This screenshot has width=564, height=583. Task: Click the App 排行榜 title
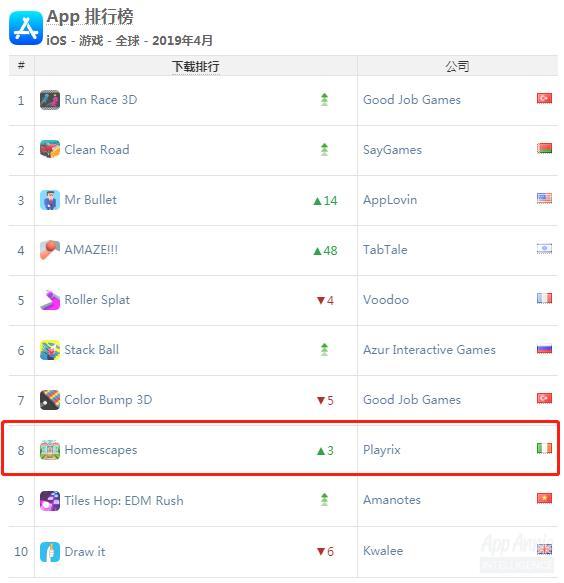click(90, 17)
